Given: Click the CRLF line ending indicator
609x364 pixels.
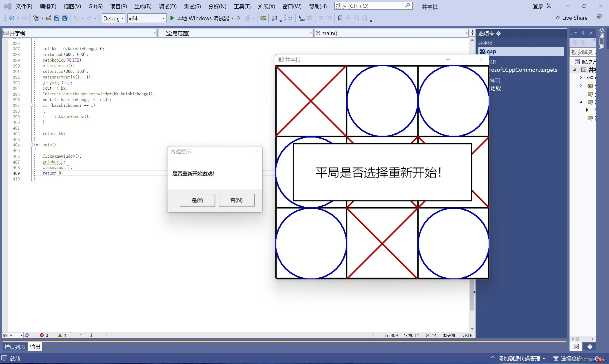Looking at the screenshot, I should coord(467,335).
